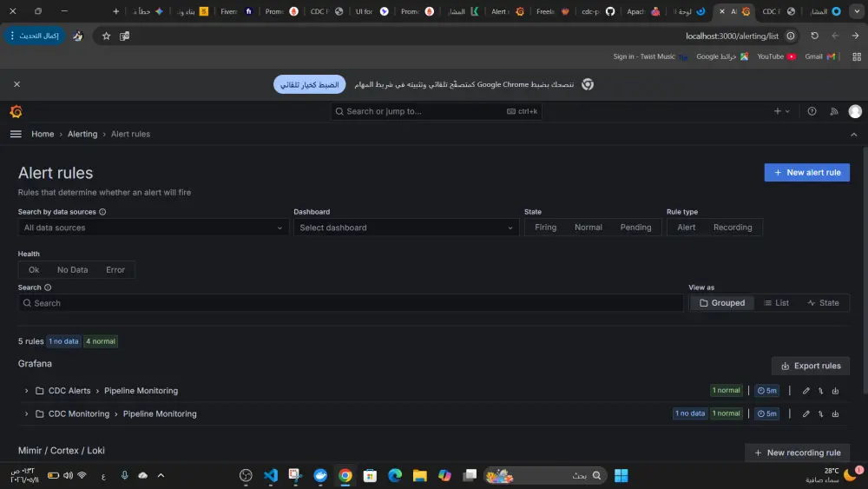Switch to the GitHub cdc-p browser tab
This screenshot has width=868, height=489.
[598, 11]
